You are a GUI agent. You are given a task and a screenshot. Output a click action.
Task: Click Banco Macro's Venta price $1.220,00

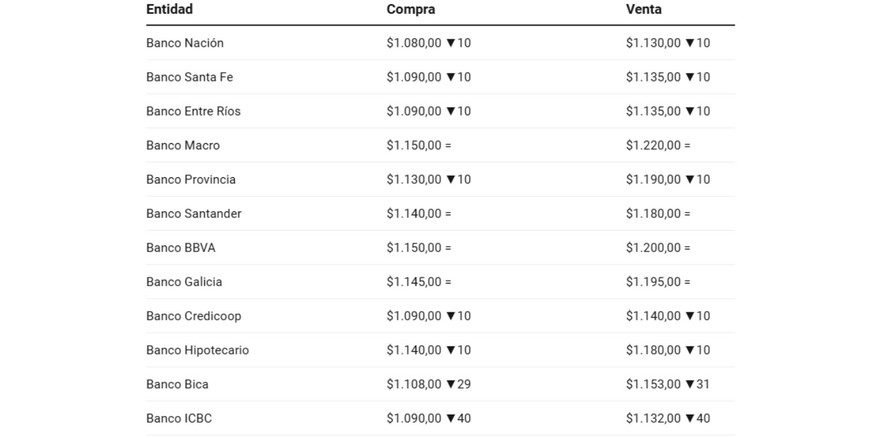point(654,145)
